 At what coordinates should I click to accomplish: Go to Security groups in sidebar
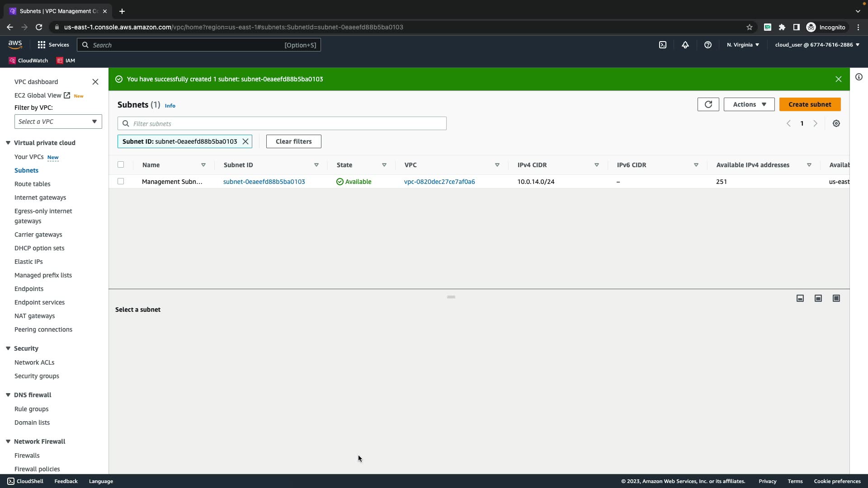37,376
